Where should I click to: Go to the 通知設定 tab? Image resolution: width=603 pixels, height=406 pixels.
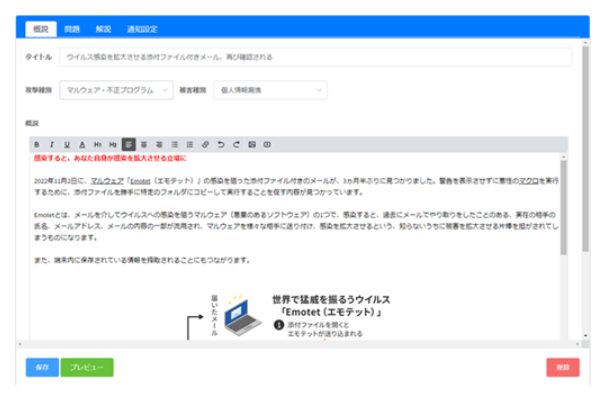(141, 30)
